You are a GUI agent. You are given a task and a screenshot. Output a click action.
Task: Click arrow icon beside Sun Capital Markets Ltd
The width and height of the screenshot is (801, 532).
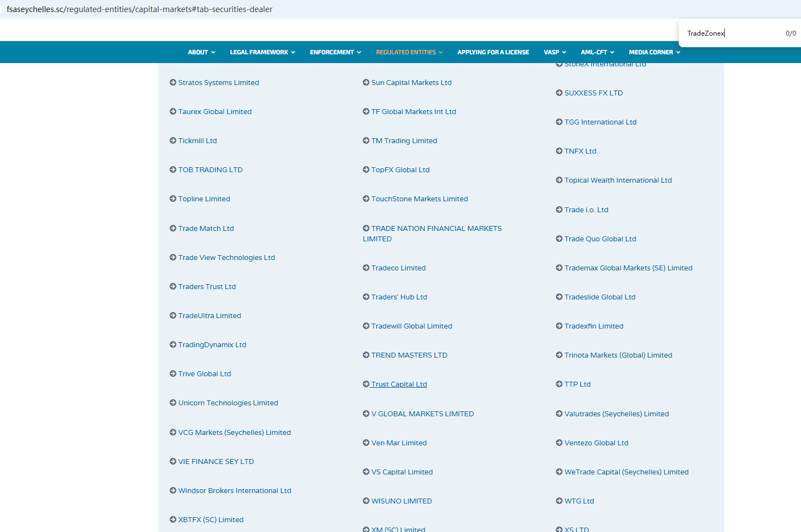366,82
